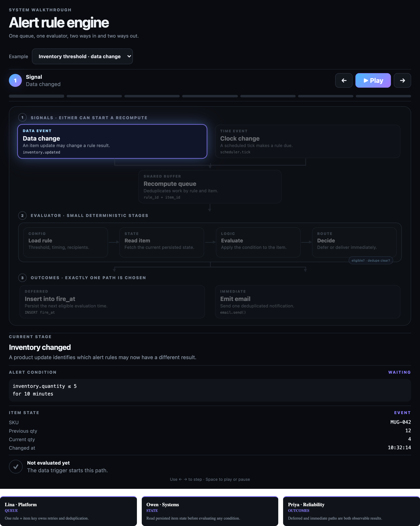Click the Recompute queue shared buffer node

210,187
